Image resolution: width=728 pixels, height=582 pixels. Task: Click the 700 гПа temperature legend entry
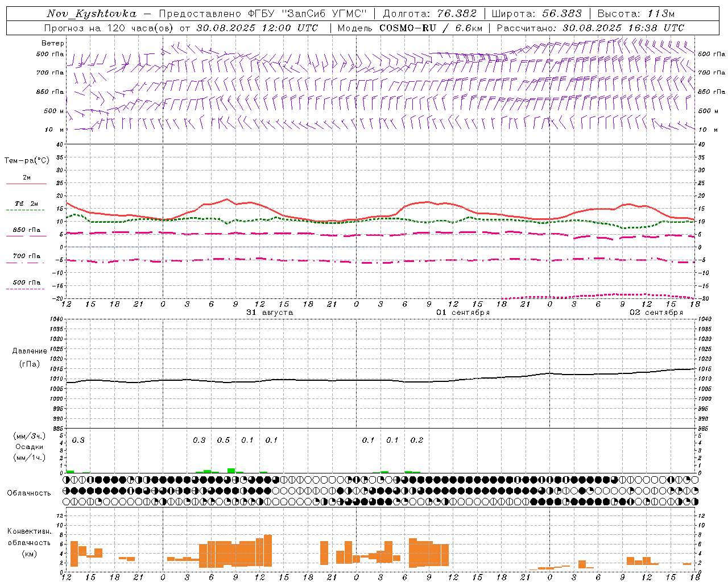[x=27, y=256]
